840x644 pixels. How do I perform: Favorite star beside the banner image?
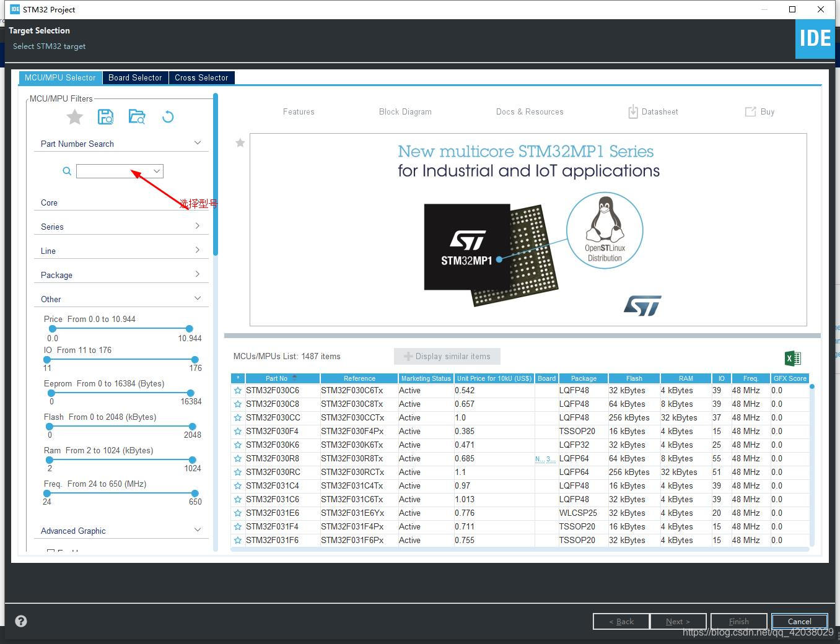(x=240, y=143)
